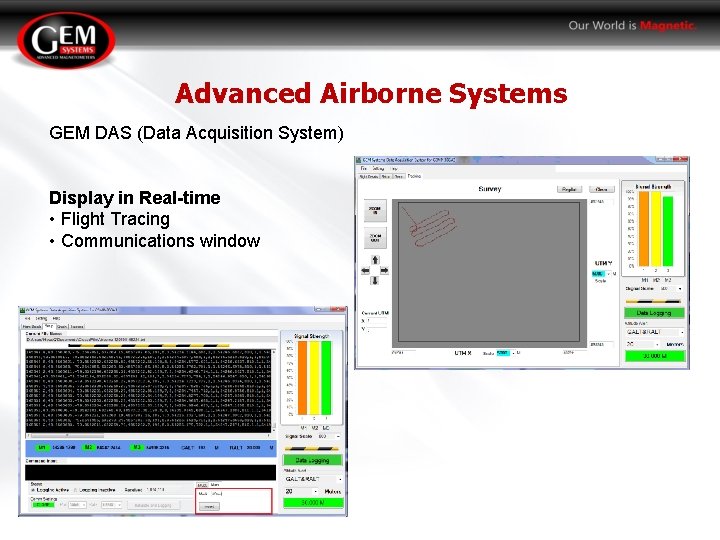720x540 pixels.
Task: Click the data file name path field
Action: [151, 339]
